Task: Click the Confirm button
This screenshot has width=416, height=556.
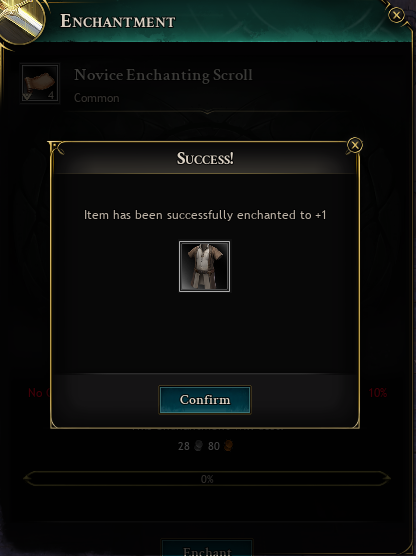Action: [205, 400]
